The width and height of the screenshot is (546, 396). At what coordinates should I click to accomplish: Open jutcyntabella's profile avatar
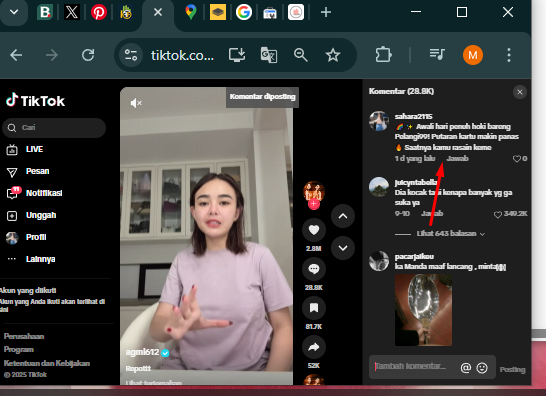coord(379,187)
